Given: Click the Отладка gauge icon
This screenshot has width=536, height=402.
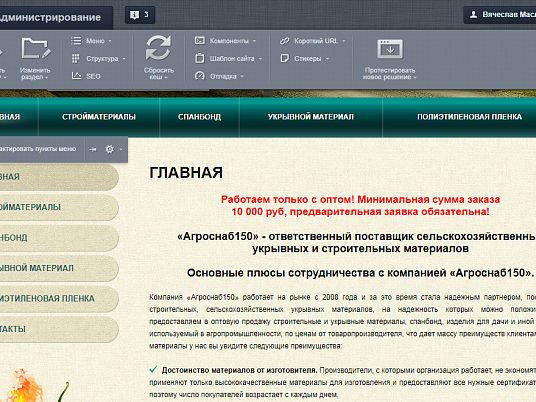Looking at the screenshot, I should [200, 76].
